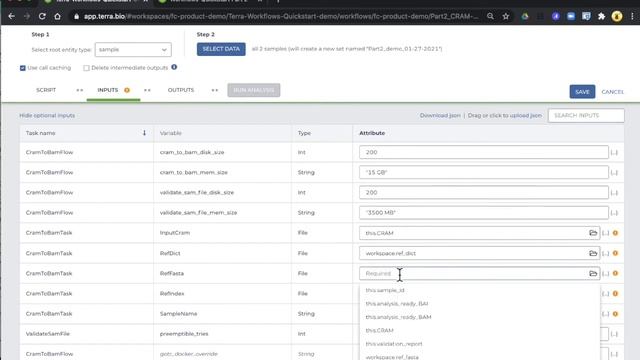Switch to the INPUTS tab
This screenshot has width=640, height=360.
(x=108, y=90)
